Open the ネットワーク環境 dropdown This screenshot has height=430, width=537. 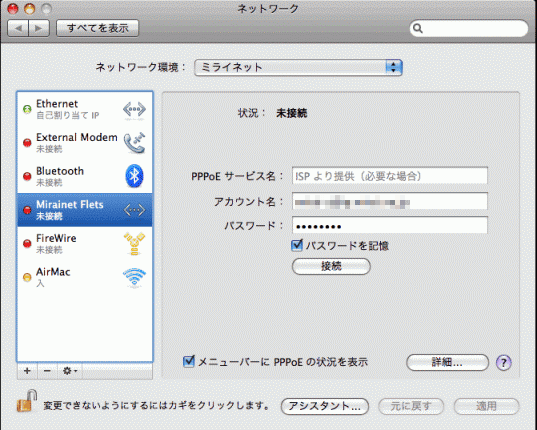(298, 67)
